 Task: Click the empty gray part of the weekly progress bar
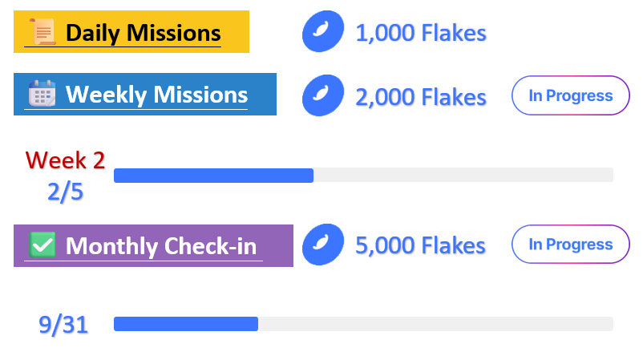click(x=463, y=176)
